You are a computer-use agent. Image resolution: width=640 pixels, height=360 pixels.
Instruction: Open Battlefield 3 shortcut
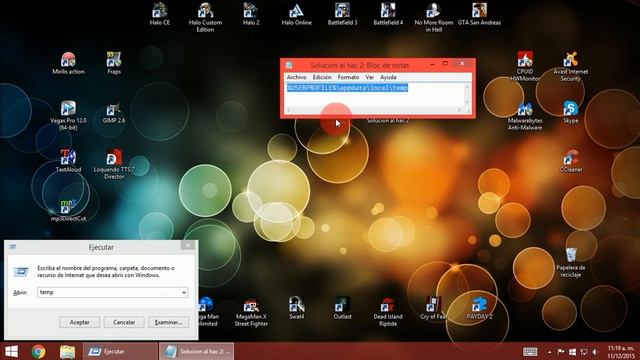click(342, 14)
